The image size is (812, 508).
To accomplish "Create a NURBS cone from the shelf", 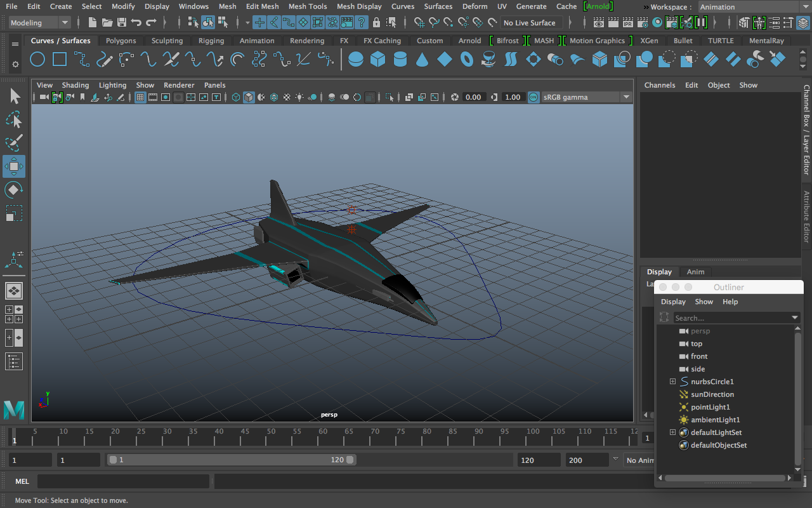I will point(422,60).
